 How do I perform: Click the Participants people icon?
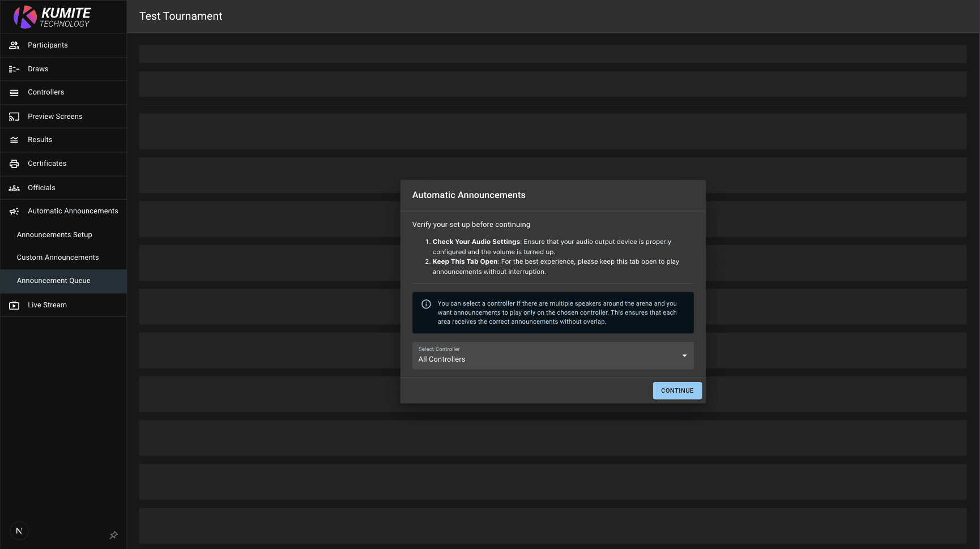tap(14, 45)
